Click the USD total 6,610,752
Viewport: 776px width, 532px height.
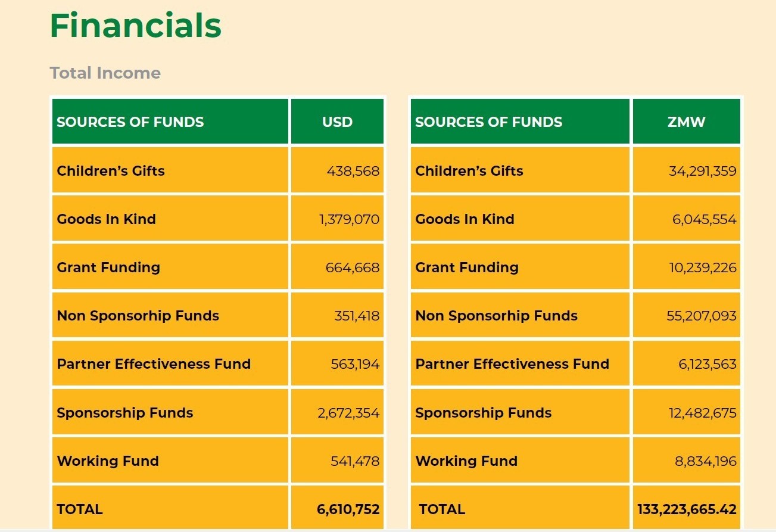click(x=348, y=509)
